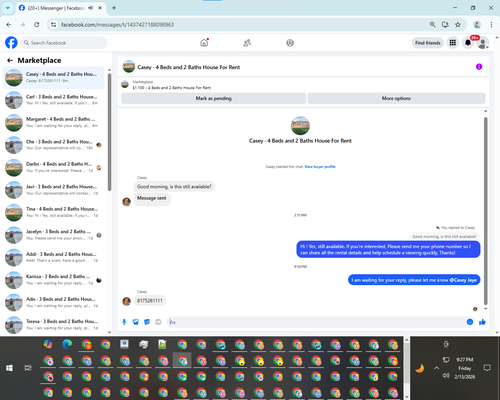Focus the message text input field
This screenshot has height=400, width=500.
pos(317,322)
